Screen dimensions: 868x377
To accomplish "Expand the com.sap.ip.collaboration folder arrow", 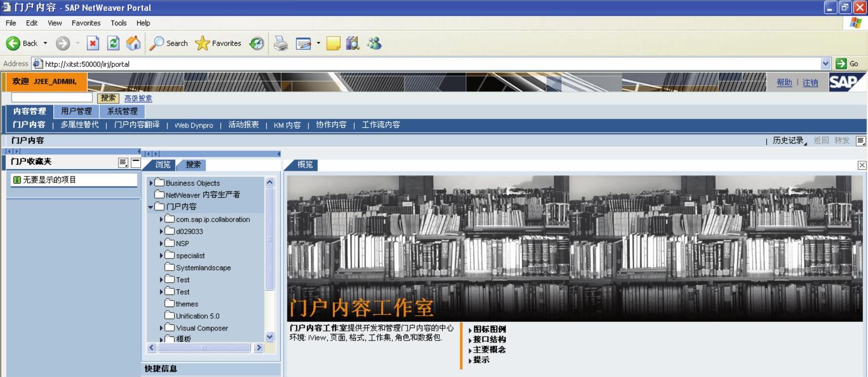I will point(161,219).
